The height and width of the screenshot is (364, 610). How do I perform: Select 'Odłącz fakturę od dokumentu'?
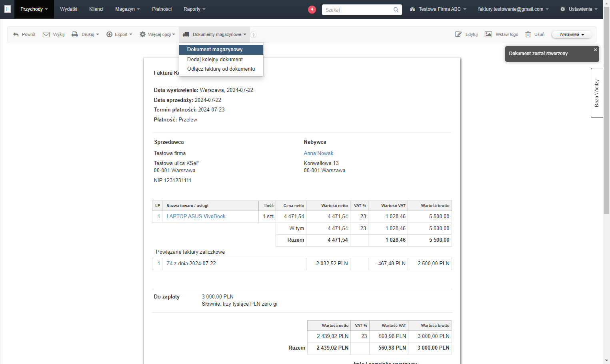tap(221, 69)
